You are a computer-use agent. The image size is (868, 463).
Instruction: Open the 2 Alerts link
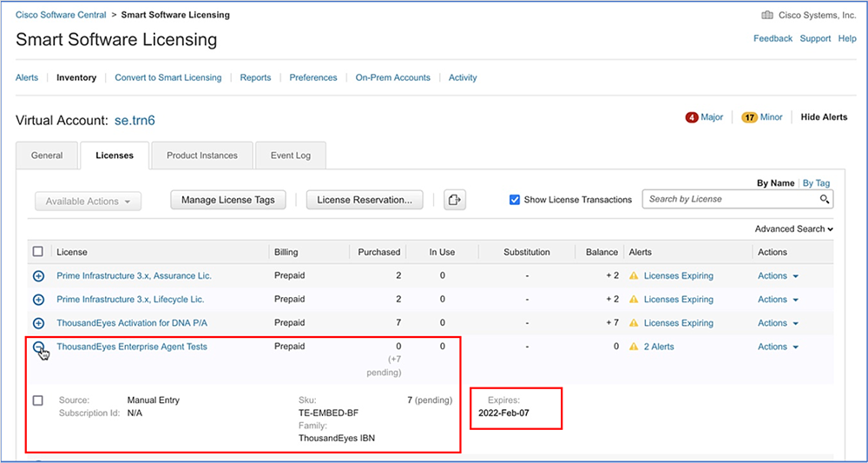tap(658, 347)
